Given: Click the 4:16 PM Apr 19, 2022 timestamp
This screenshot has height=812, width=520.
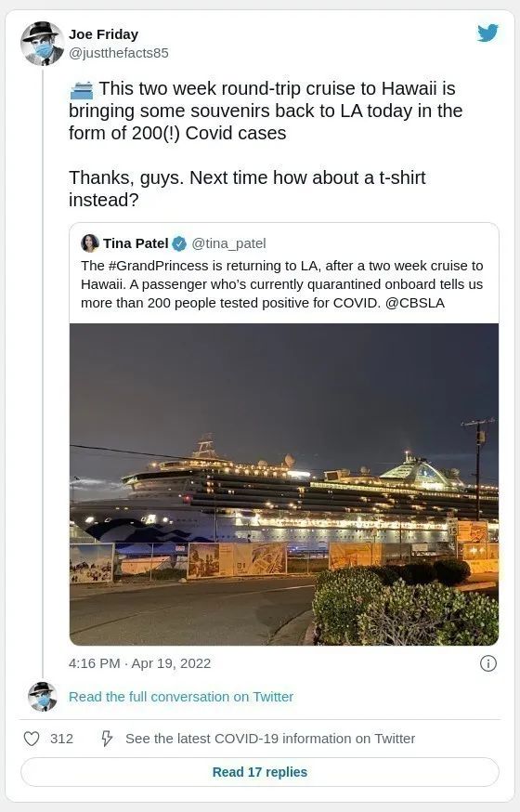Looking at the screenshot, I should pos(139,663).
